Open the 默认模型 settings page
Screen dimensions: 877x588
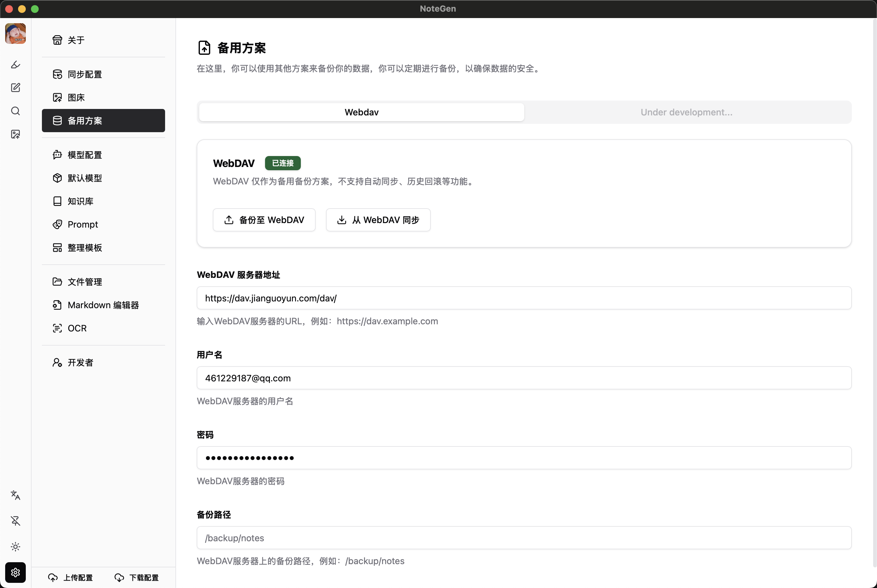pyautogui.click(x=103, y=178)
